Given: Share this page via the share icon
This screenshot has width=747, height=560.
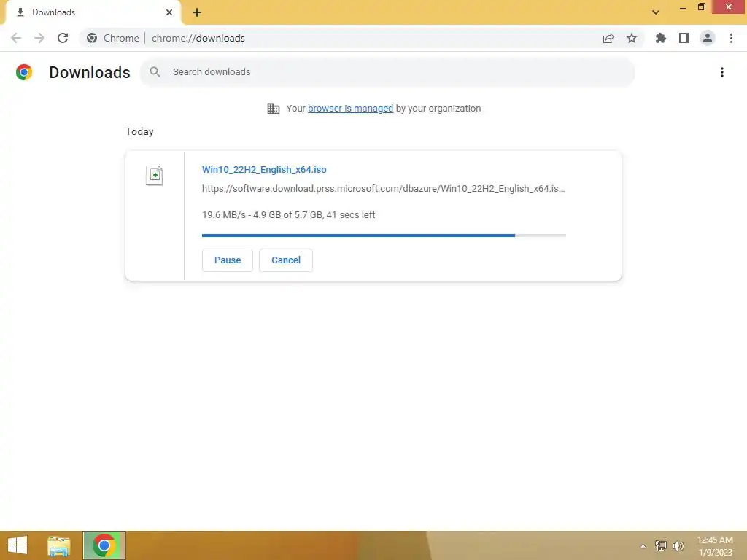Looking at the screenshot, I should pos(608,38).
